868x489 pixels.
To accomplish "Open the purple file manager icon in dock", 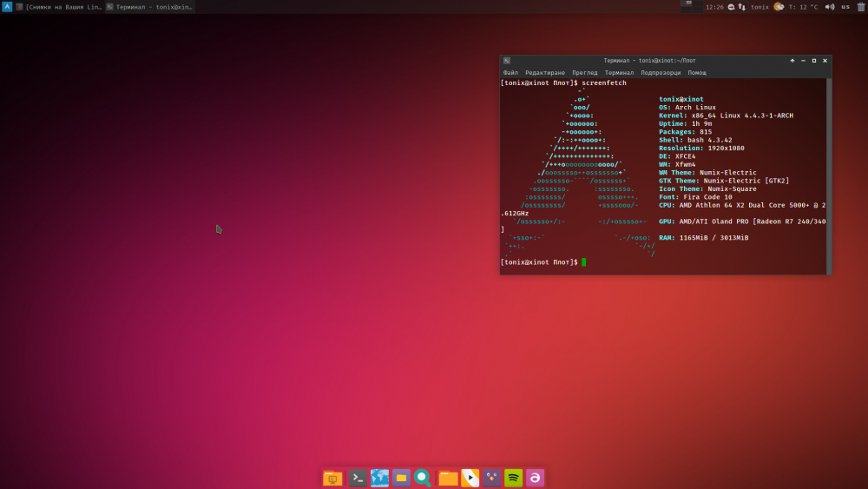I will (401, 478).
